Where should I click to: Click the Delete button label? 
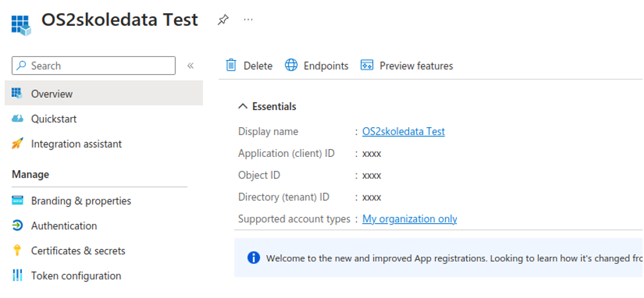(x=258, y=66)
